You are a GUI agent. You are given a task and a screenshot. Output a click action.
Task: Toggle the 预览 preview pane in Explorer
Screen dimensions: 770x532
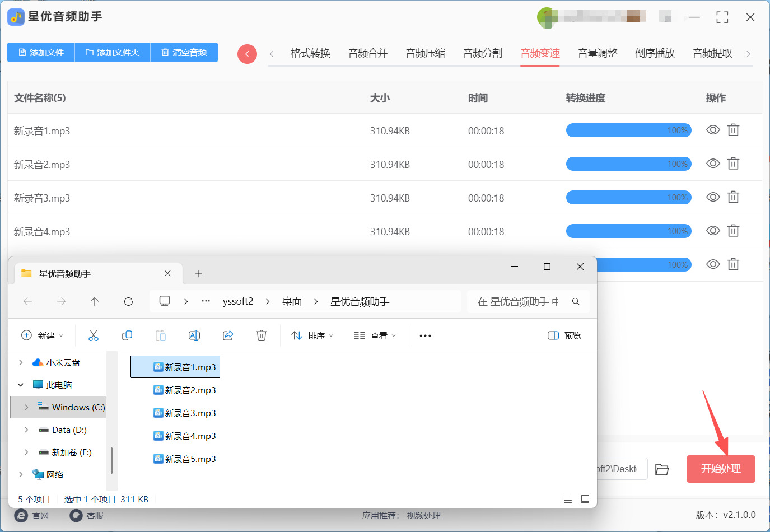(564, 335)
